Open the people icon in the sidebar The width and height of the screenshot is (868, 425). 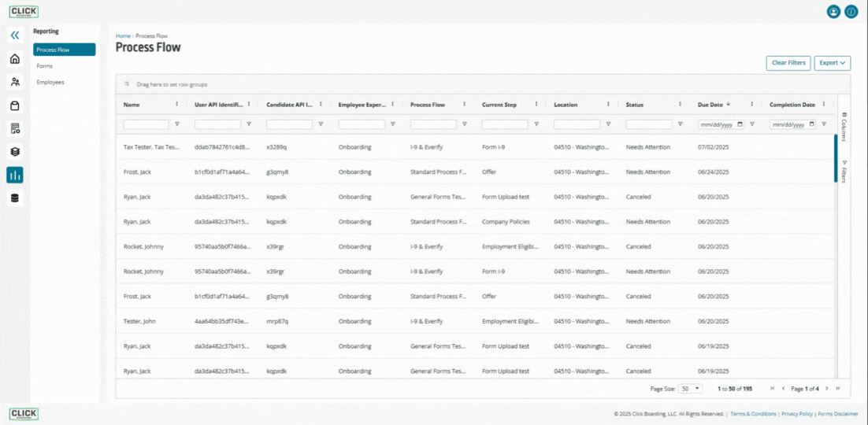click(x=15, y=82)
